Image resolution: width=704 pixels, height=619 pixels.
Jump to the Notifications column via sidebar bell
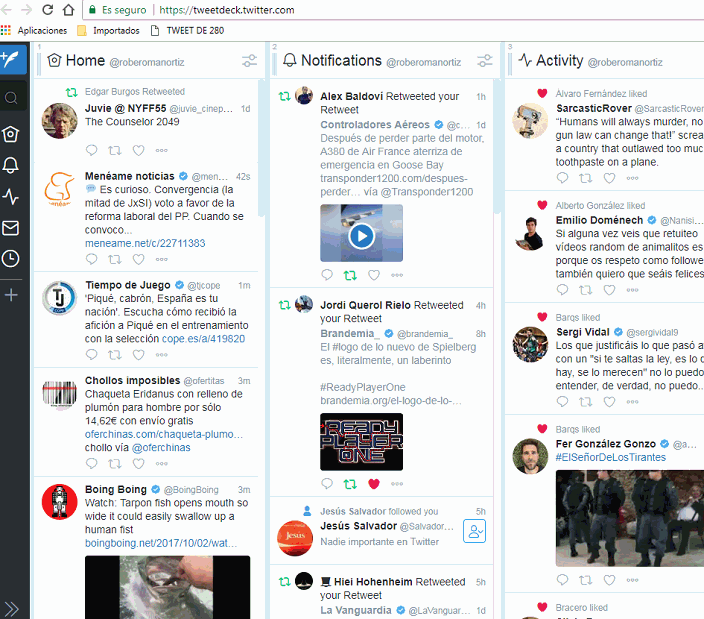coord(11,165)
